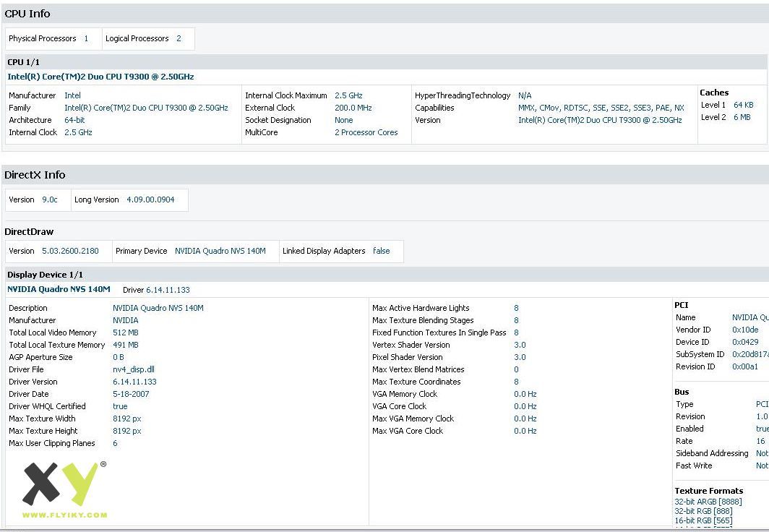
Task: Select the Internal Clock Maximum value
Action: 348,95
